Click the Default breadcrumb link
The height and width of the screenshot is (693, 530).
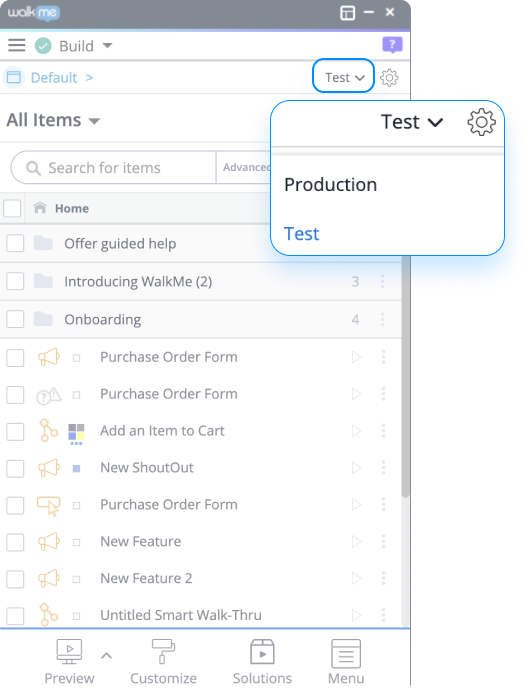tap(54, 78)
